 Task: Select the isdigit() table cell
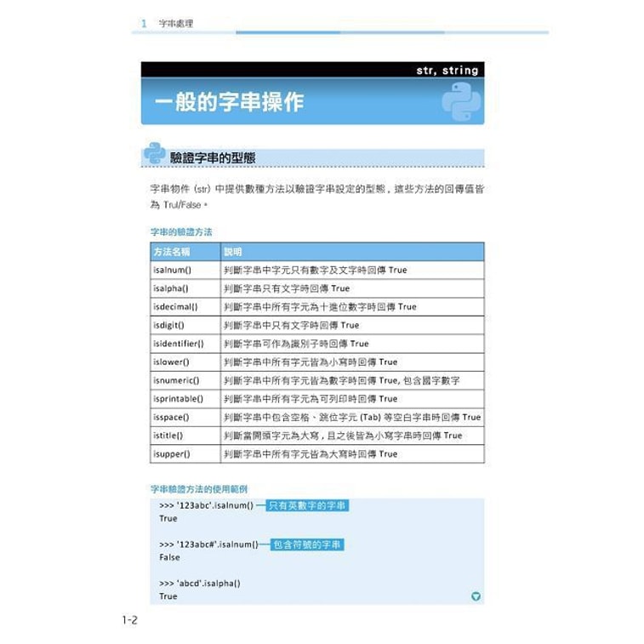pyautogui.click(x=185, y=325)
